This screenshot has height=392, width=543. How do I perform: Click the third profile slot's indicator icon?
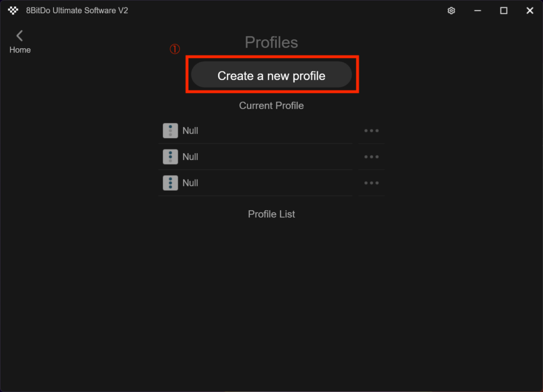tap(170, 183)
